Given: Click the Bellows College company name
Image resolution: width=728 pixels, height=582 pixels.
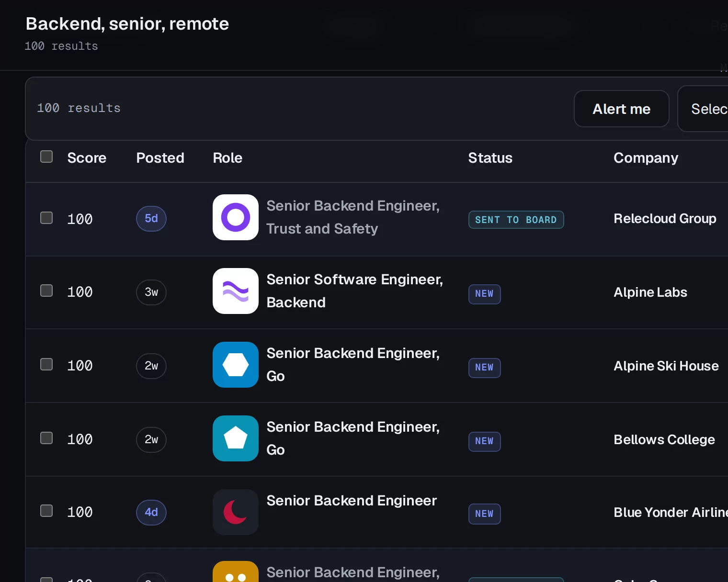Looking at the screenshot, I should (664, 440).
